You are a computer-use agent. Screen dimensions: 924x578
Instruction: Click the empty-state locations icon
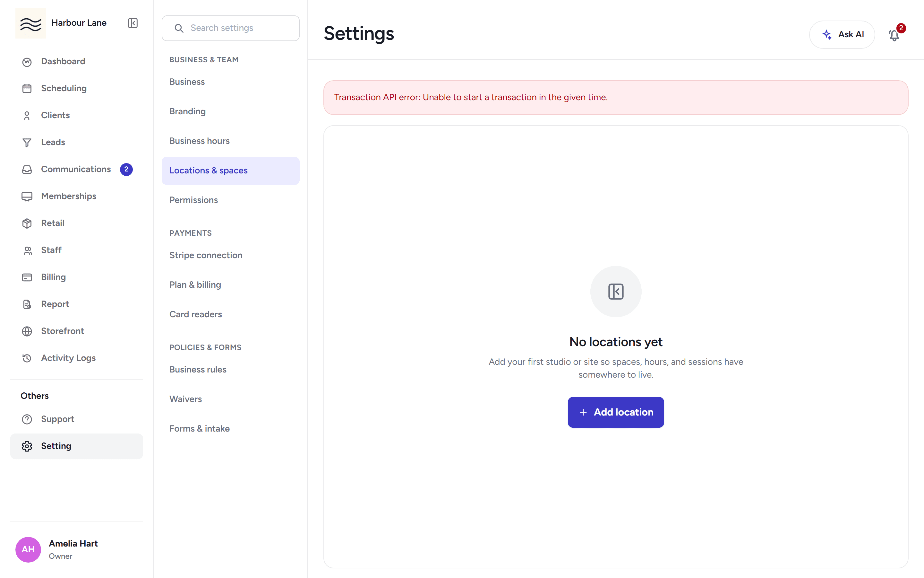(615, 291)
